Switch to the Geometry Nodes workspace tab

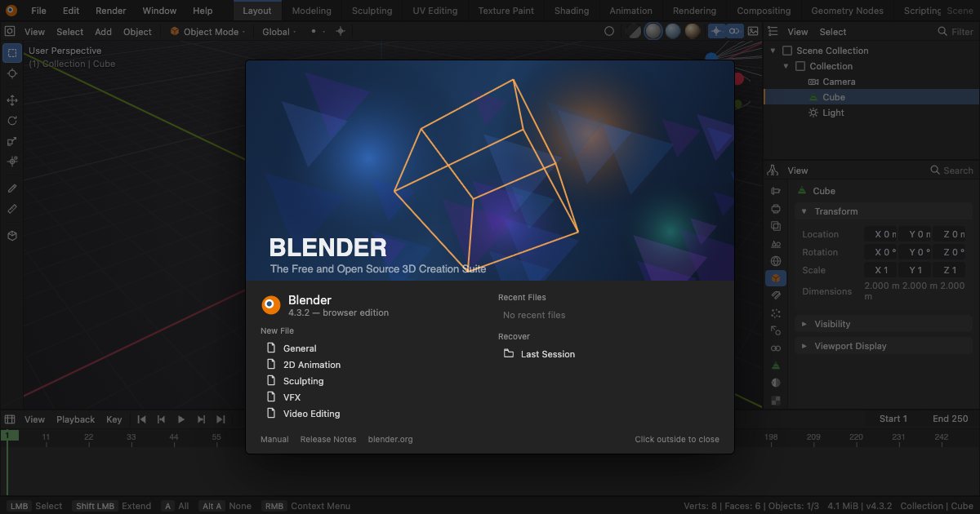[847, 11]
